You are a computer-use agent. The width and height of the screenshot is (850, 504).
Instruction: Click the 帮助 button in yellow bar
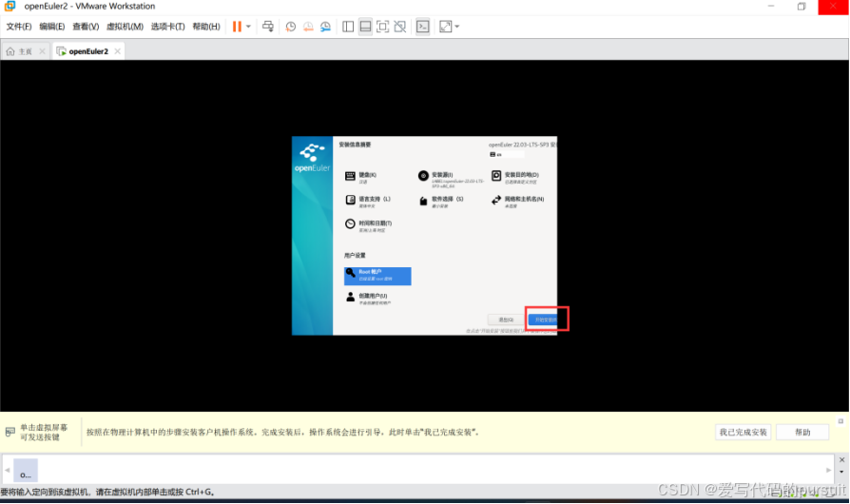click(x=802, y=432)
